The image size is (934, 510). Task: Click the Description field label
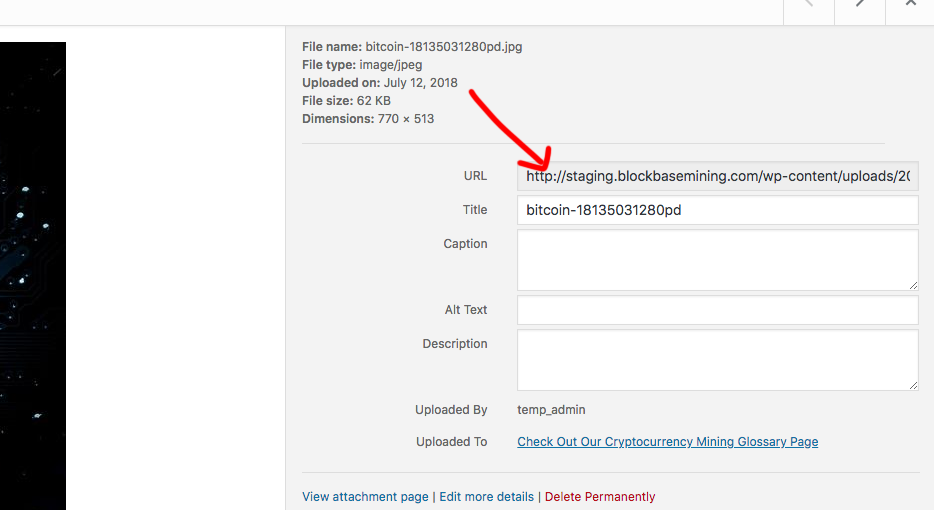pyautogui.click(x=455, y=344)
